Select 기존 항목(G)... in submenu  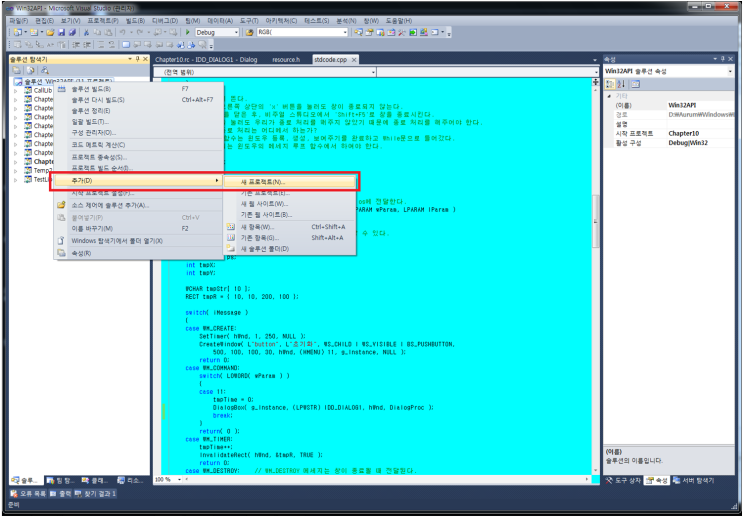click(x=289, y=238)
